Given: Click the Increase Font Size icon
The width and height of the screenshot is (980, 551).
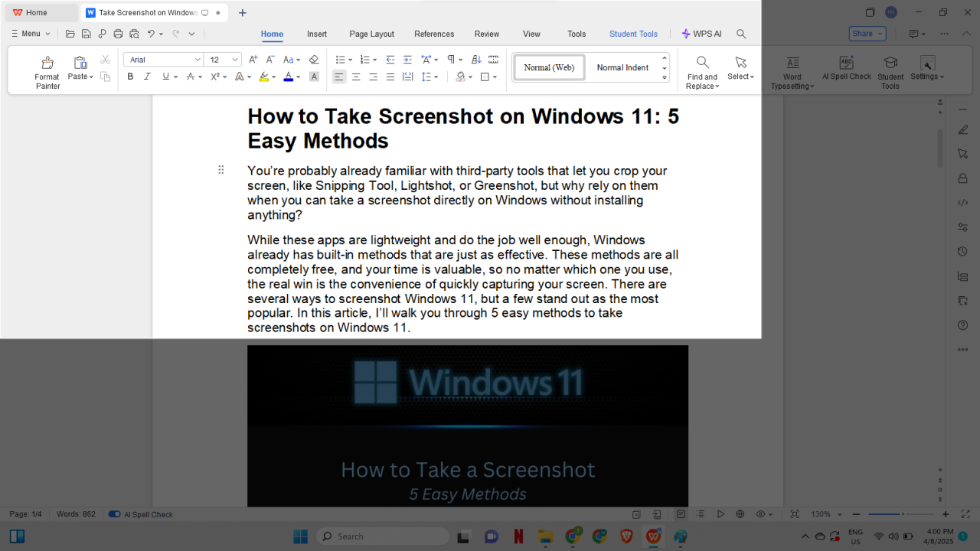Looking at the screenshot, I should point(253,60).
